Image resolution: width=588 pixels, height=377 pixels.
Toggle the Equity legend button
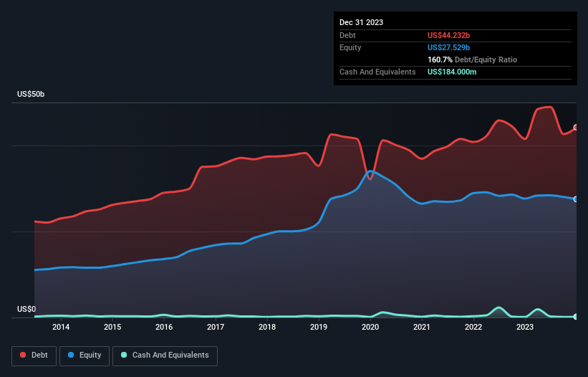[85, 355]
